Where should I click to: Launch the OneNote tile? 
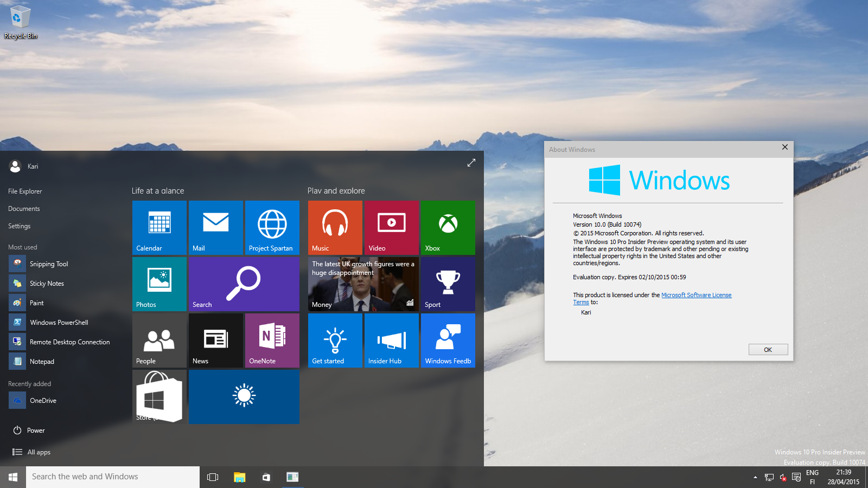tap(272, 340)
